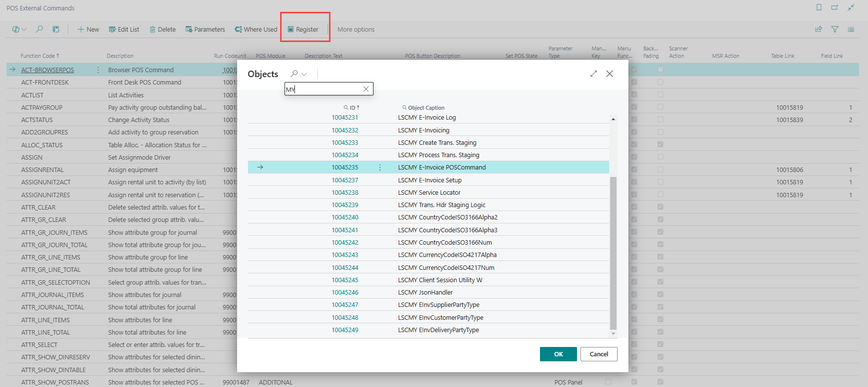Screen dimensions: 868x387
Task: Click the share icon
Action: (x=819, y=30)
